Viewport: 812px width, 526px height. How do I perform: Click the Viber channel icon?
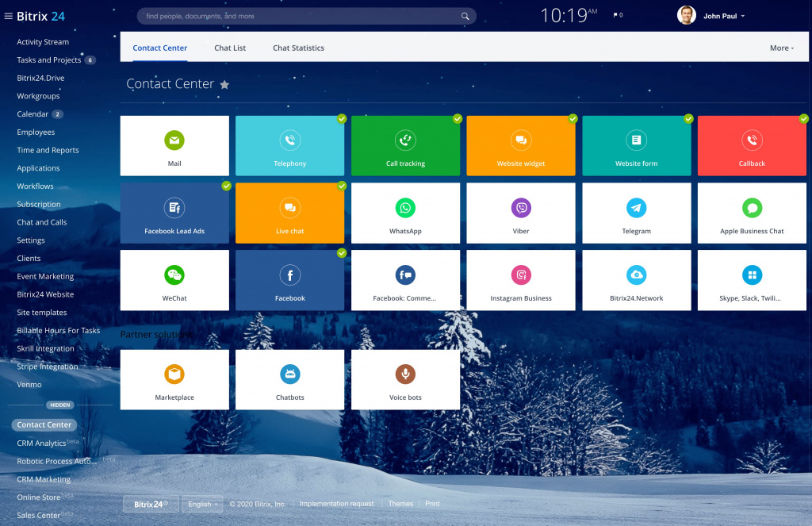pos(521,208)
